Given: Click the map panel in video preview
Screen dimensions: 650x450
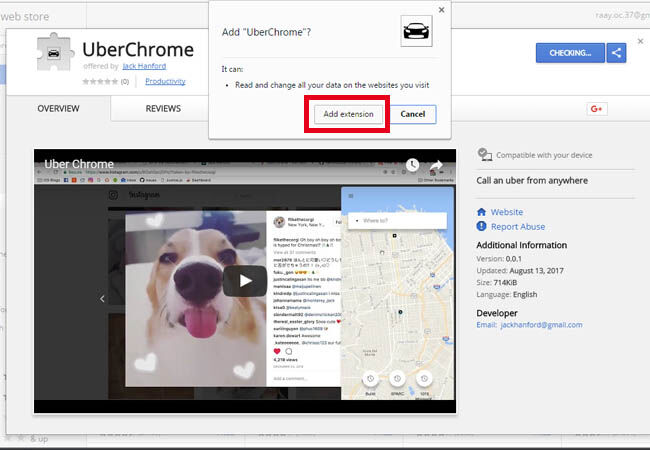Looking at the screenshot, I should click(x=398, y=293).
